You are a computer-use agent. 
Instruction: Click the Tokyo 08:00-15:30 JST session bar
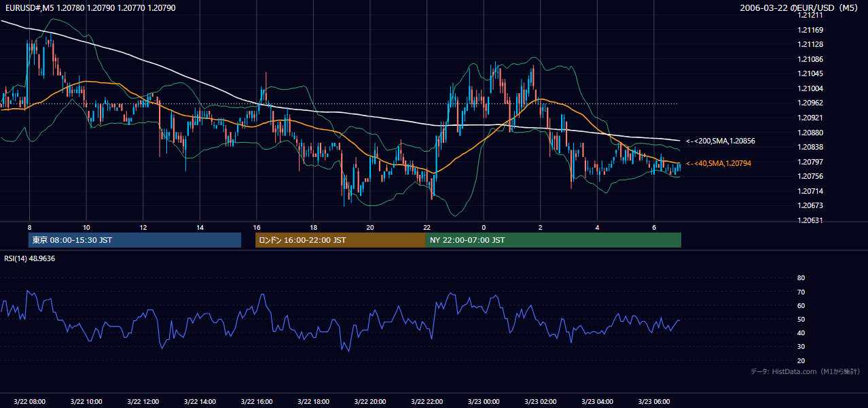134,240
